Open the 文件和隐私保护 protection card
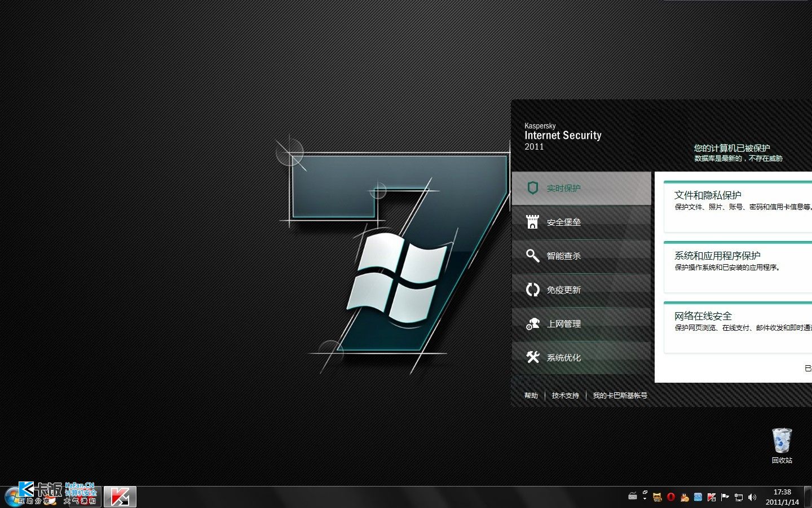Viewport: 812px width, 508px height. [x=738, y=207]
